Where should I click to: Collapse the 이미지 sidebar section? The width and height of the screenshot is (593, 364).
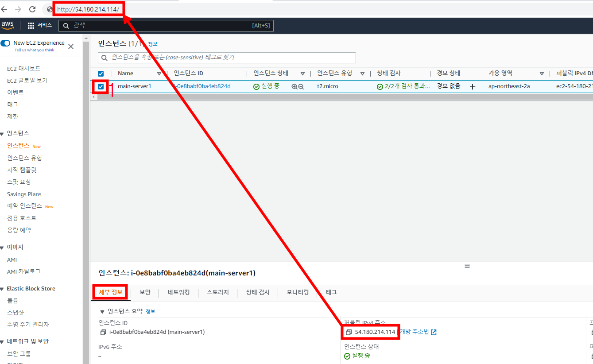pyautogui.click(x=2, y=248)
